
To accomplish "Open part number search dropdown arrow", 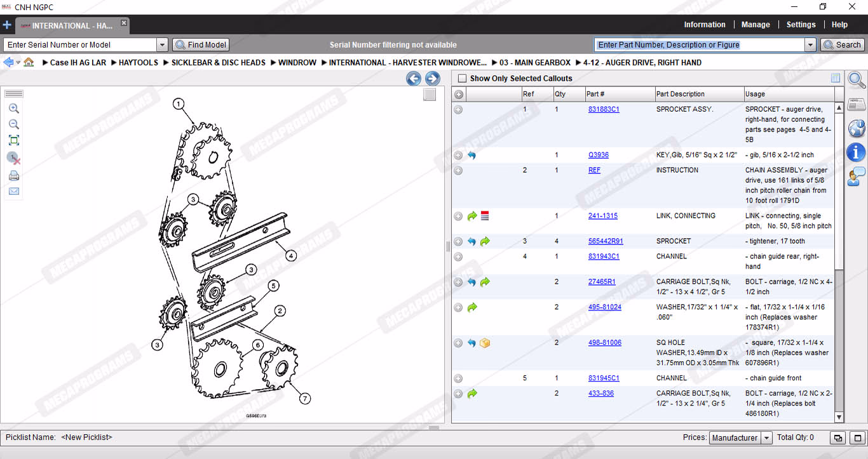I will (x=810, y=45).
